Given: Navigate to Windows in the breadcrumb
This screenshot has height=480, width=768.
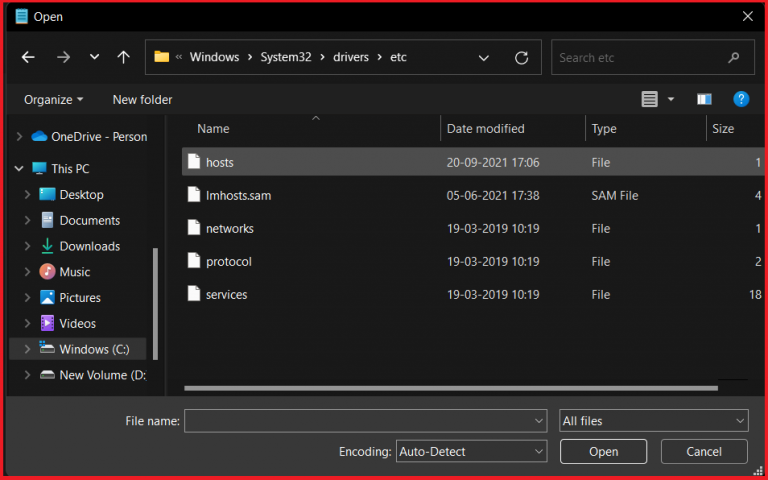Looking at the screenshot, I should pyautogui.click(x=215, y=57).
